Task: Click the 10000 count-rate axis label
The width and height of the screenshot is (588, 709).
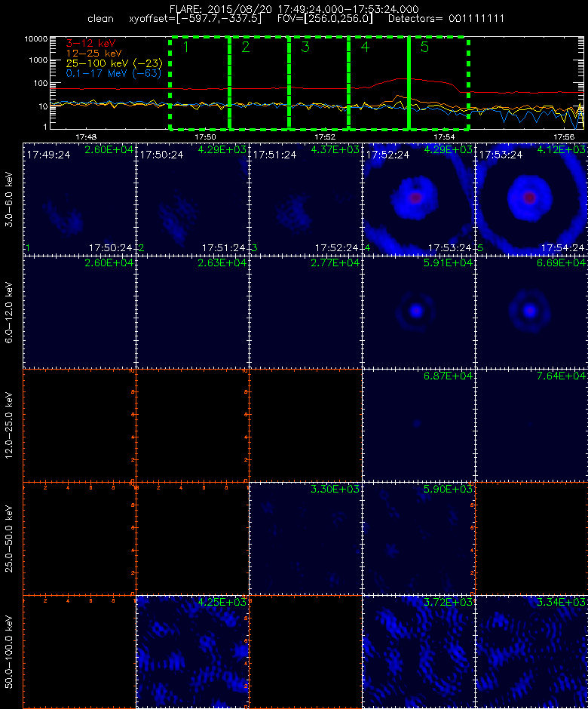Action: click(x=35, y=39)
